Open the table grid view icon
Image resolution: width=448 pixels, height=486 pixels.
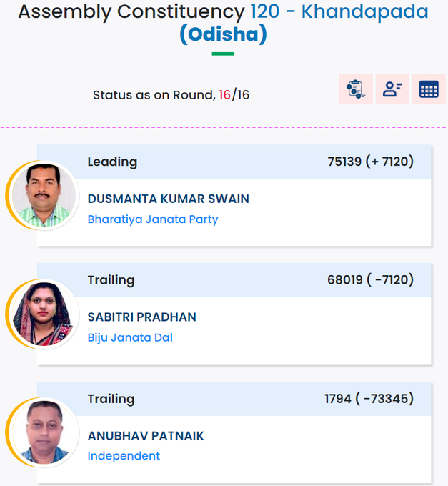coord(429,89)
